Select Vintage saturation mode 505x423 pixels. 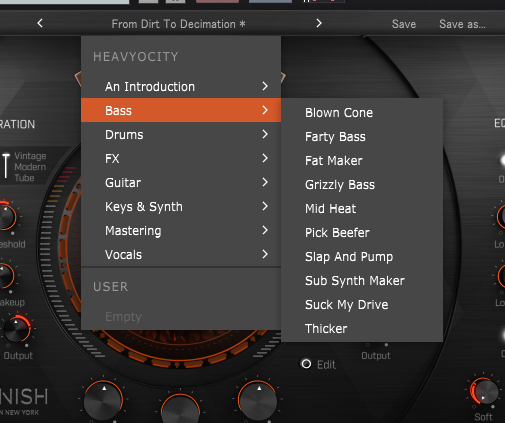30,156
